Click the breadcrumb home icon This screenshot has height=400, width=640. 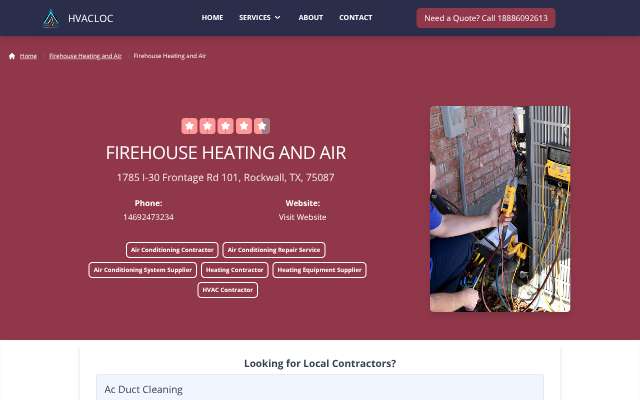(x=12, y=56)
